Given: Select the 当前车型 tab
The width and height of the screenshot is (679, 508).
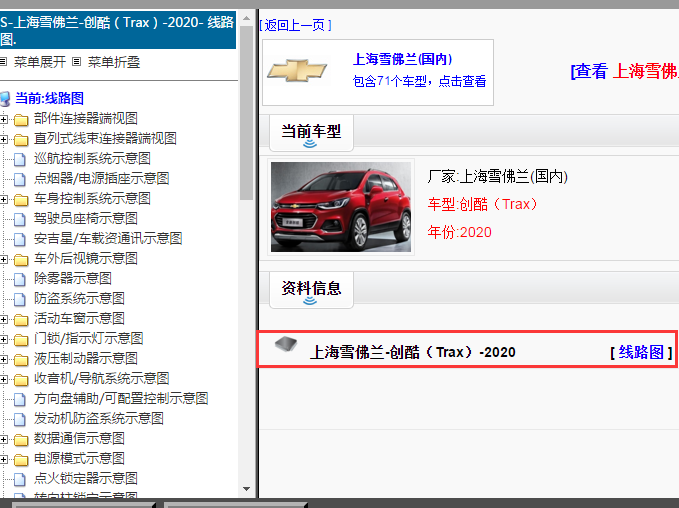Looking at the screenshot, I should click(x=311, y=133).
